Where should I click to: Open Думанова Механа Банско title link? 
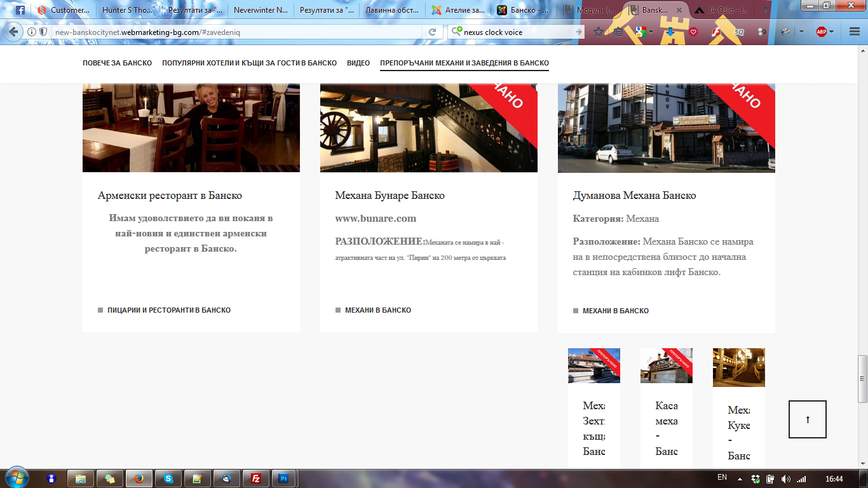[x=634, y=196]
